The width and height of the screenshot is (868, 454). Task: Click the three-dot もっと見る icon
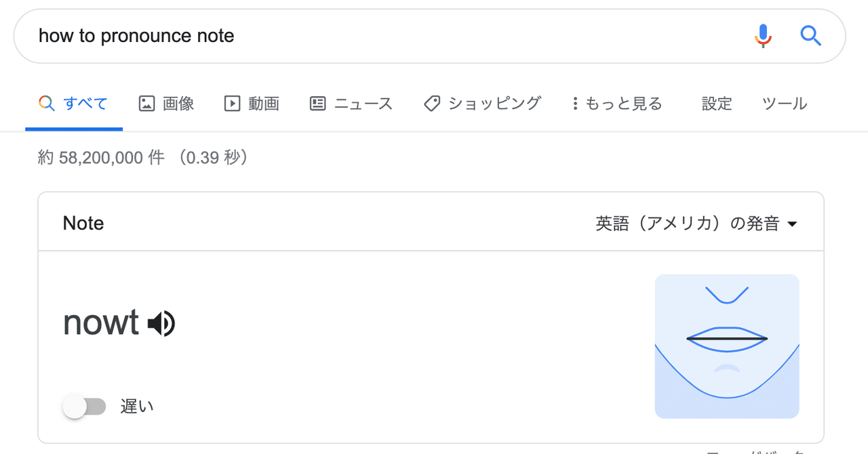575,104
